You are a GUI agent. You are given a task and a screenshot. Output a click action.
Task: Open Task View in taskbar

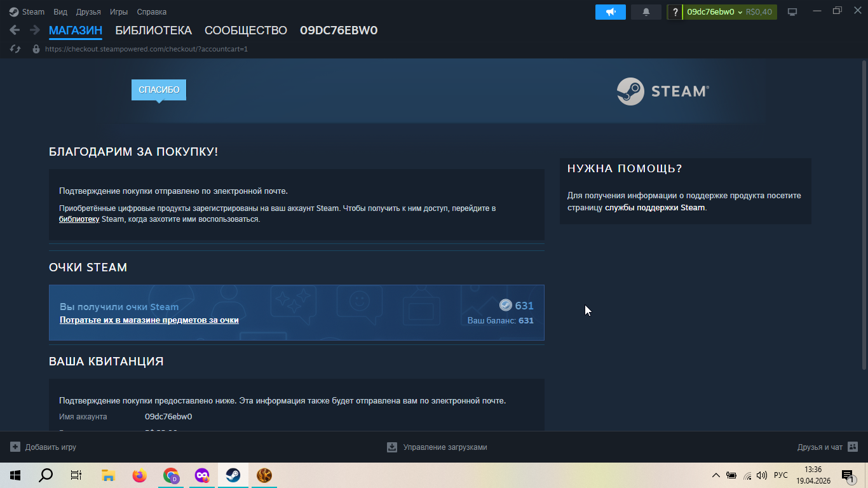click(x=76, y=475)
